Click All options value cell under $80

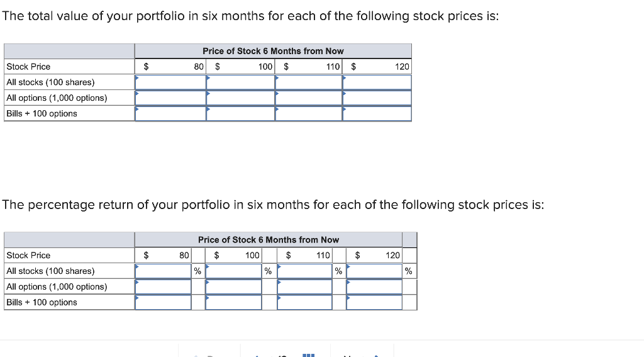[170, 98]
